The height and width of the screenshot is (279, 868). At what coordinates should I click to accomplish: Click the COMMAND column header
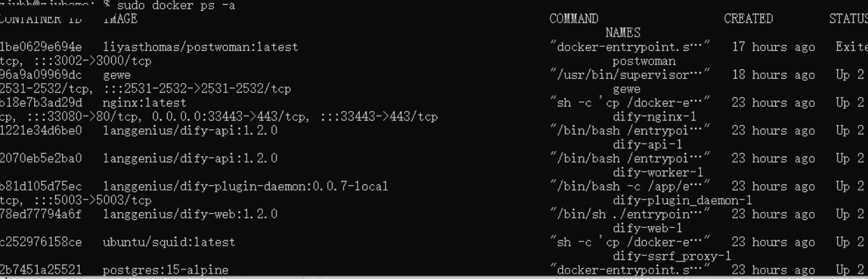tap(574, 19)
